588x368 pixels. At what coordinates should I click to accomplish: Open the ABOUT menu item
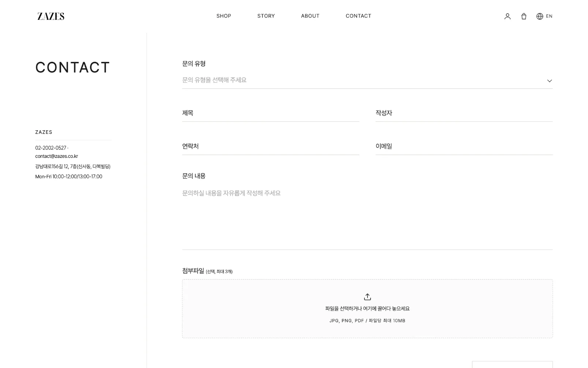point(310,16)
